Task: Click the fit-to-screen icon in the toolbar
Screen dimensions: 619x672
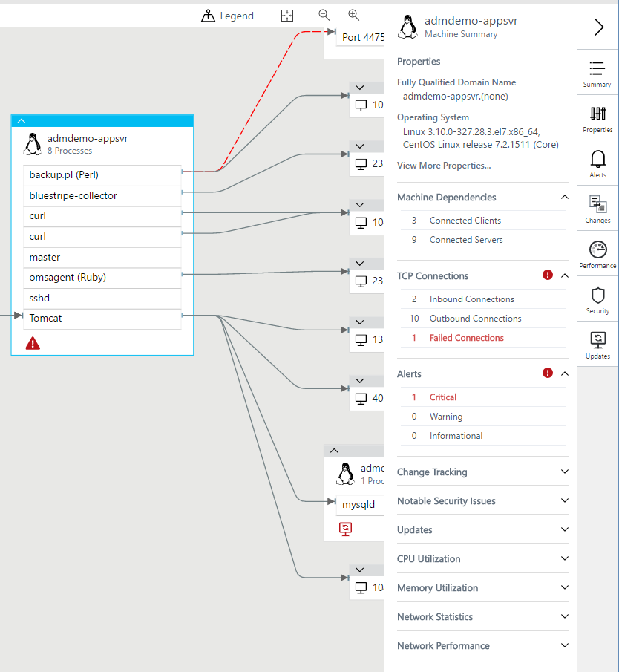Action: tap(286, 15)
